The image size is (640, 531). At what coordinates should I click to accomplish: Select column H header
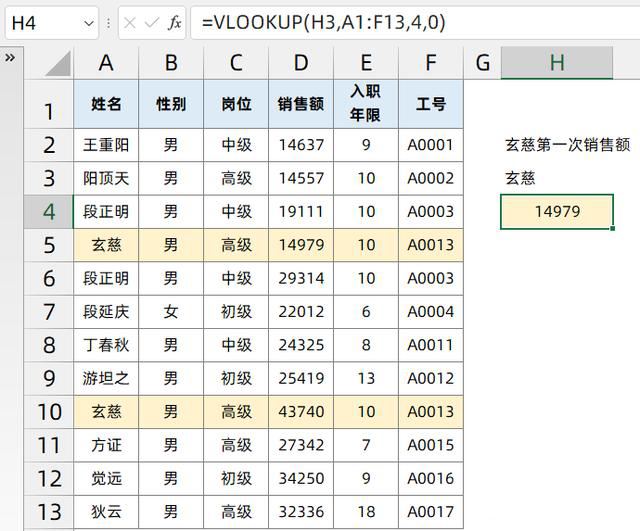click(556, 63)
